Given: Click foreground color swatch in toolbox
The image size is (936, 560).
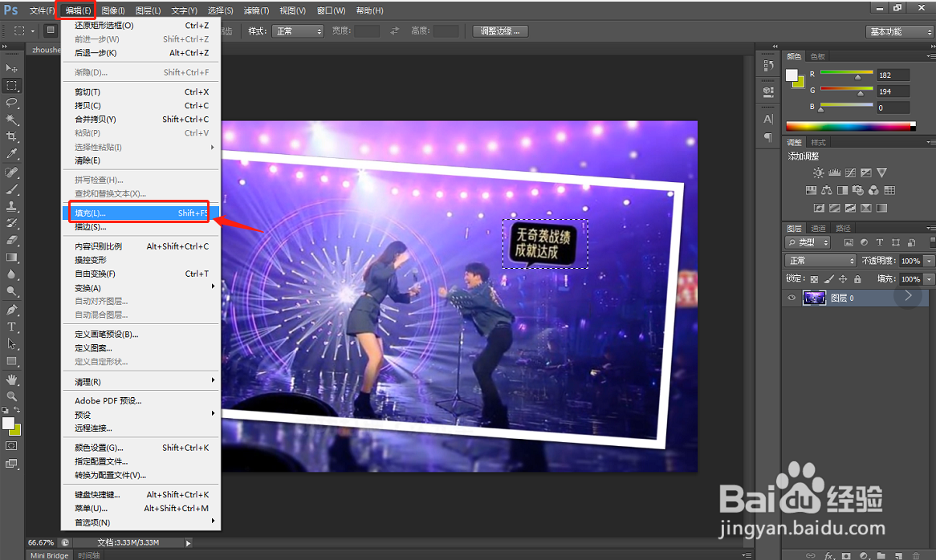Looking at the screenshot, I should point(8,424).
